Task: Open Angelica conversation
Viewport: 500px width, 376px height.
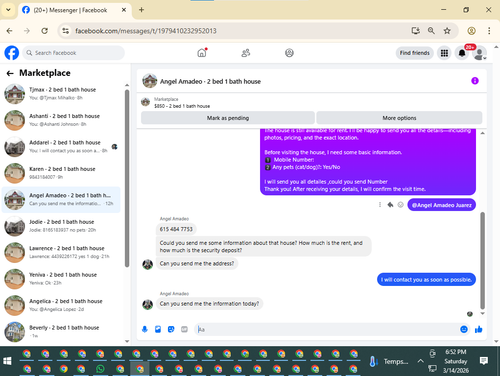Action: point(61,305)
